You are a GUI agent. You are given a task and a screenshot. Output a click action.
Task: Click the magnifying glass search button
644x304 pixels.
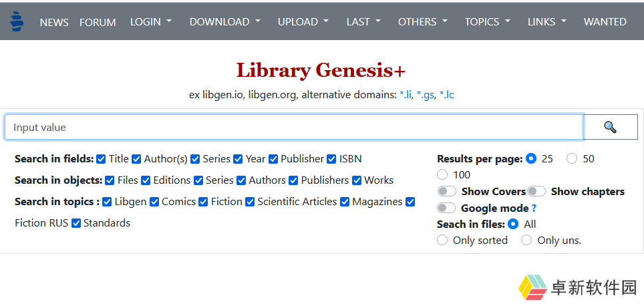[x=611, y=127]
